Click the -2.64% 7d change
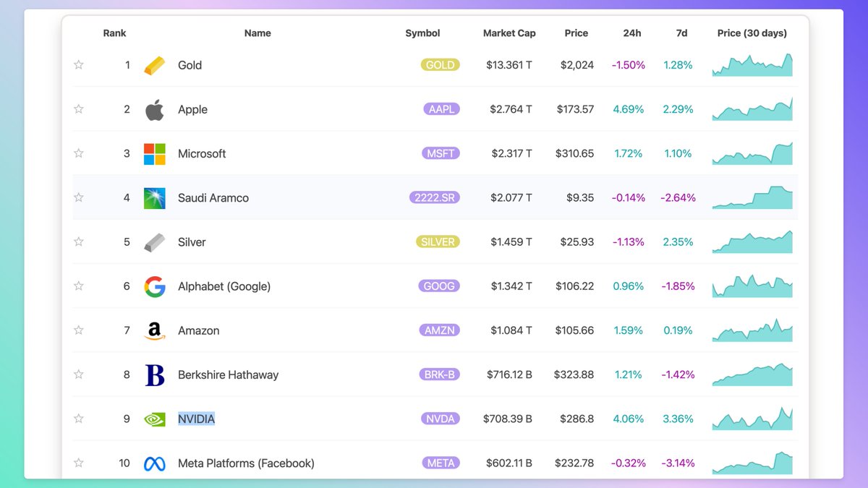The width and height of the screenshot is (868, 488). pos(678,198)
